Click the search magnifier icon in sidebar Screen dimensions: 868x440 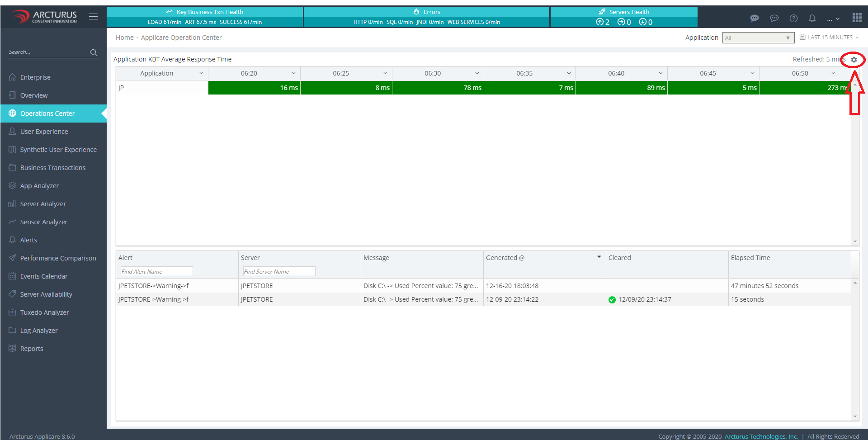94,52
